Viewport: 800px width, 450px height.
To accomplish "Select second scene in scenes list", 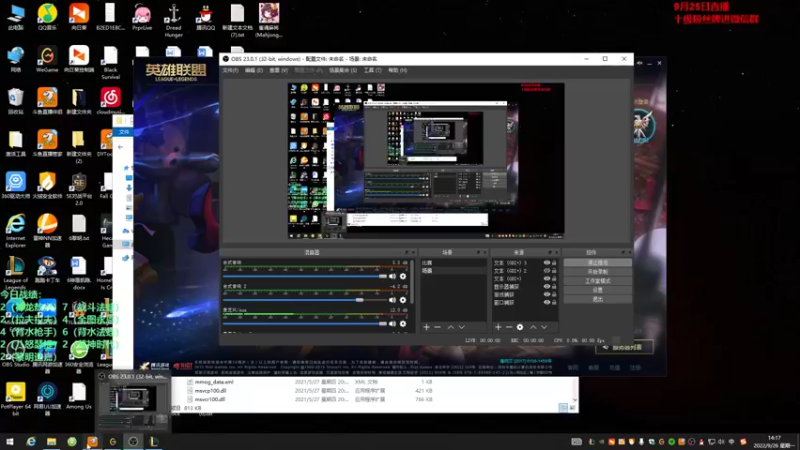I will (x=453, y=270).
